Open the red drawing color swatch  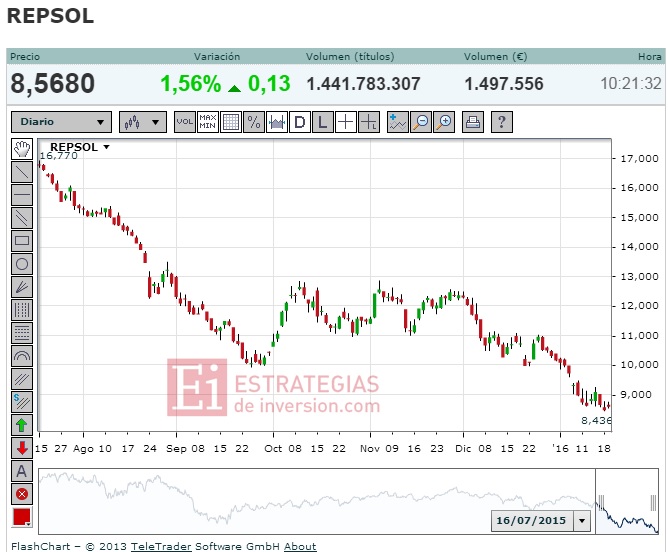pyautogui.click(x=22, y=517)
